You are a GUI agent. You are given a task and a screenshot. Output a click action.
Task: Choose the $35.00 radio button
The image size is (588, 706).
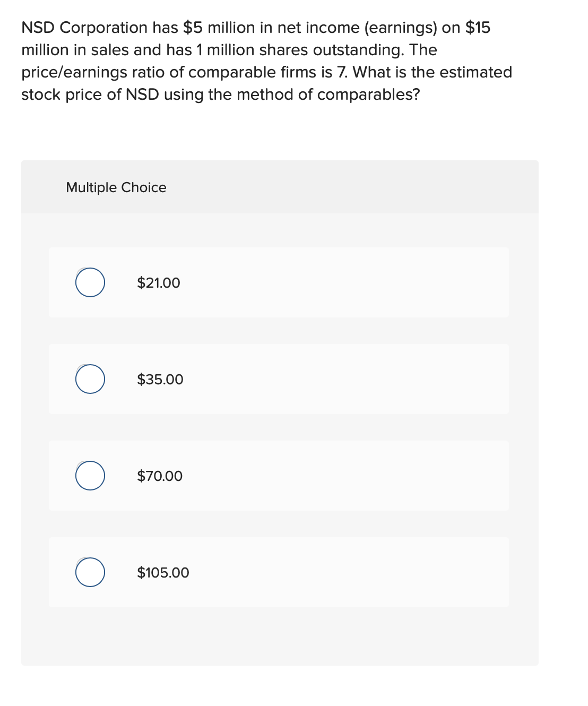coord(90,379)
